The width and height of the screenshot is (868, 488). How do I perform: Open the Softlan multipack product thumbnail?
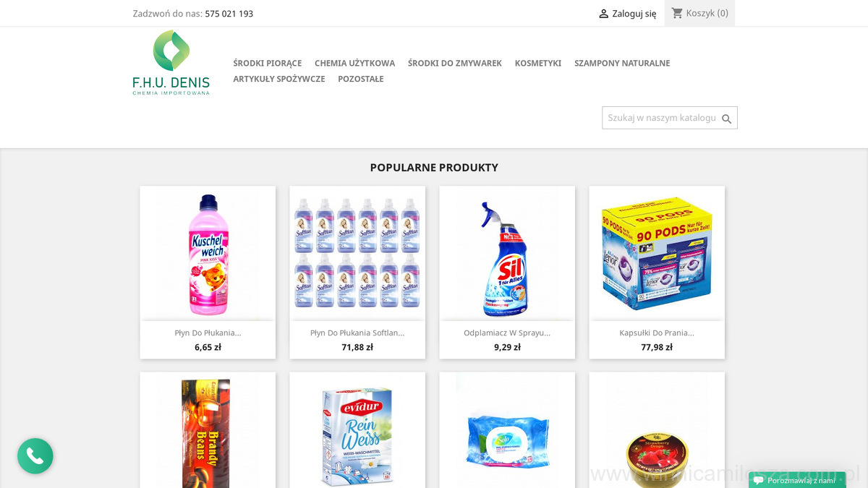click(357, 253)
